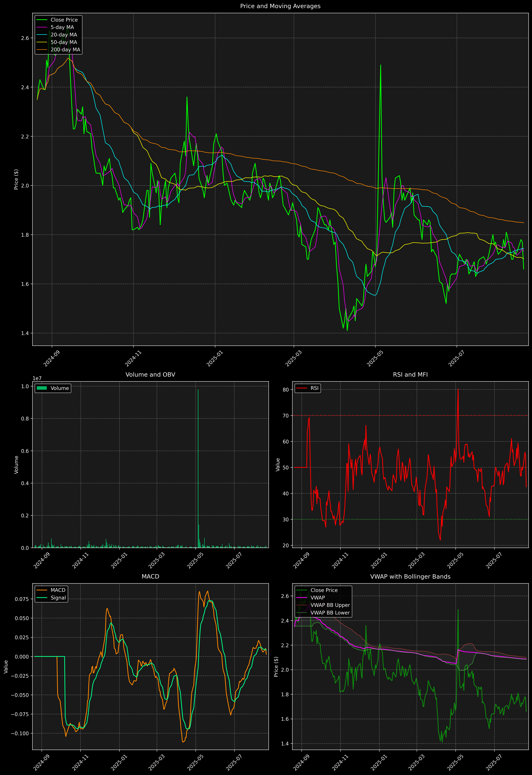Click the Volume legend green swatch
The image size is (532, 775).
tap(42, 388)
